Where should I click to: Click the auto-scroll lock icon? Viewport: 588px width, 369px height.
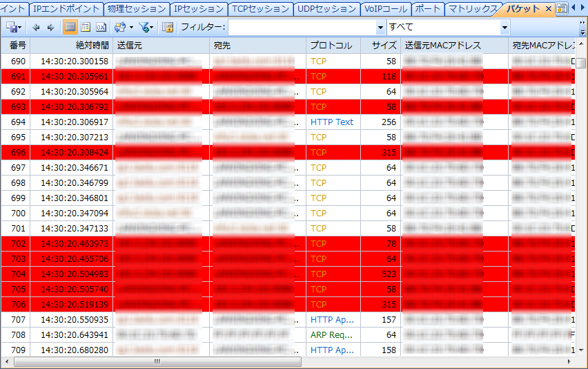167,27
